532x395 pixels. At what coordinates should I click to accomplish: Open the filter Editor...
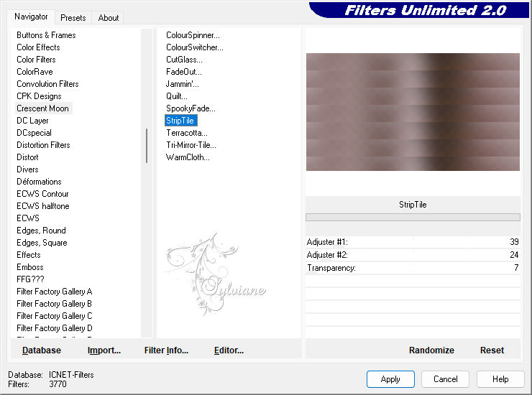[229, 350]
